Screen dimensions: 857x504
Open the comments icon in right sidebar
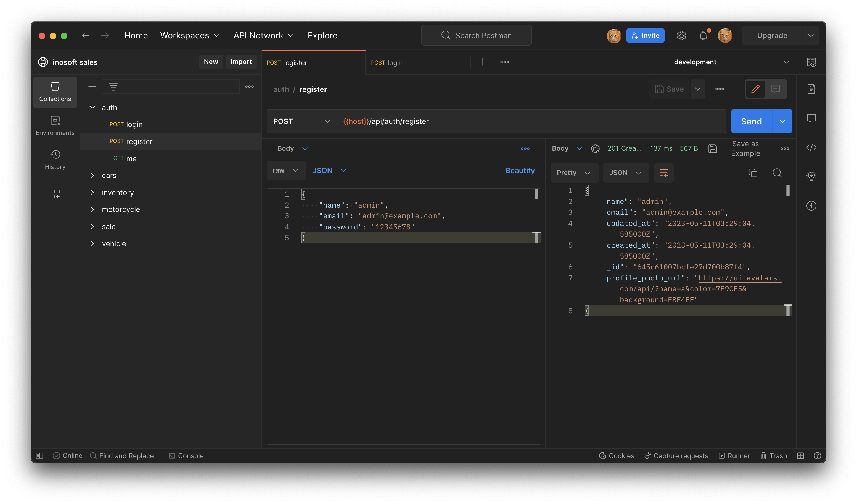[x=811, y=118]
